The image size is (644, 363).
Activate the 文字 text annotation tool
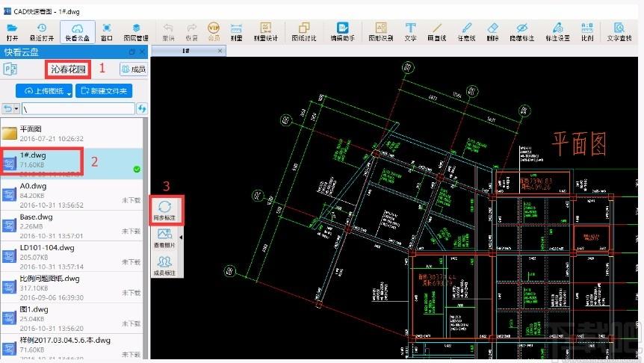(410, 31)
